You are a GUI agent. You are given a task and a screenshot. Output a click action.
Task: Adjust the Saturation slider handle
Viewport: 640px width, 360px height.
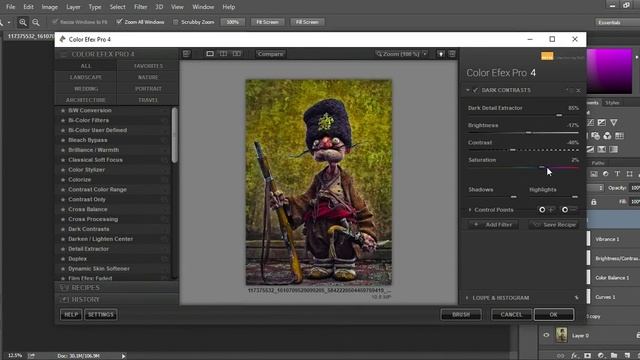(542, 167)
